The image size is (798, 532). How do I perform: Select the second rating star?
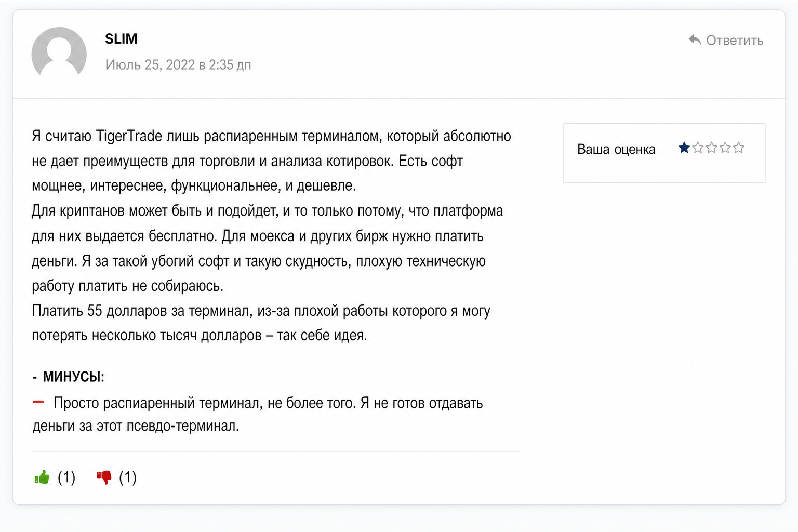click(x=698, y=148)
